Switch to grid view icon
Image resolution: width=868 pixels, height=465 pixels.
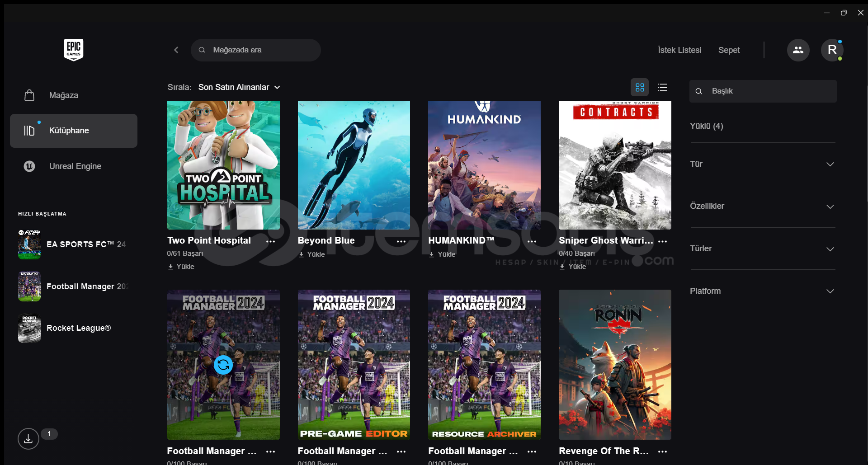[x=640, y=87]
